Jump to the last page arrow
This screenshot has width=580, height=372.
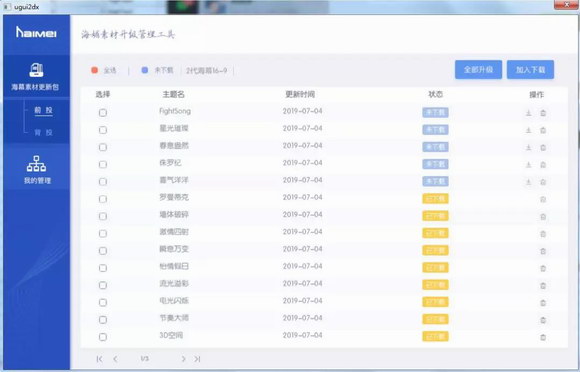(198, 359)
